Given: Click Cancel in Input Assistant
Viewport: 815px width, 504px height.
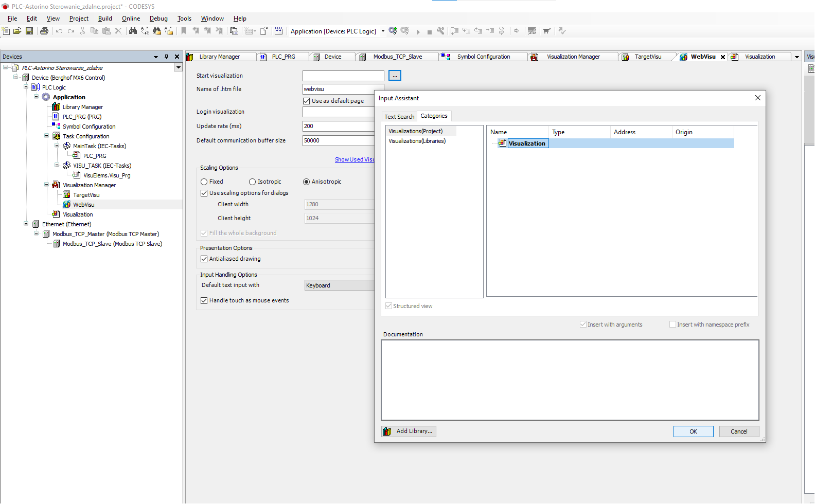Looking at the screenshot, I should click(x=739, y=431).
